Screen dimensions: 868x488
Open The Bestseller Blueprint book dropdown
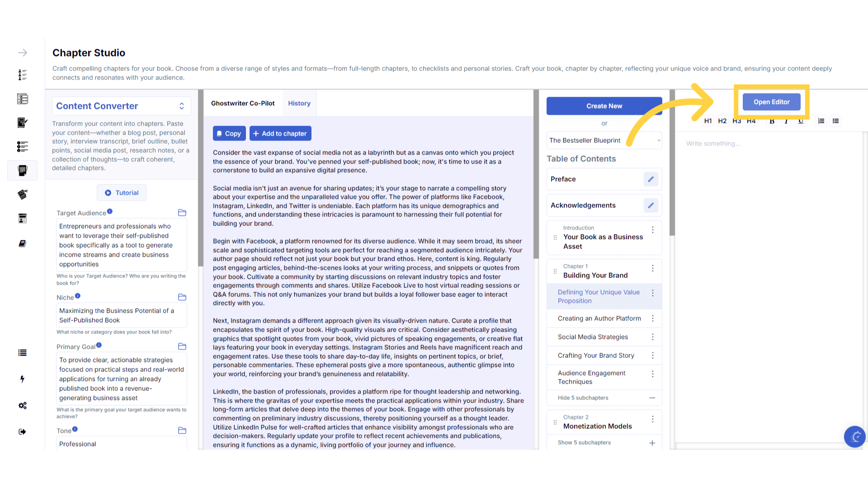[x=604, y=141]
